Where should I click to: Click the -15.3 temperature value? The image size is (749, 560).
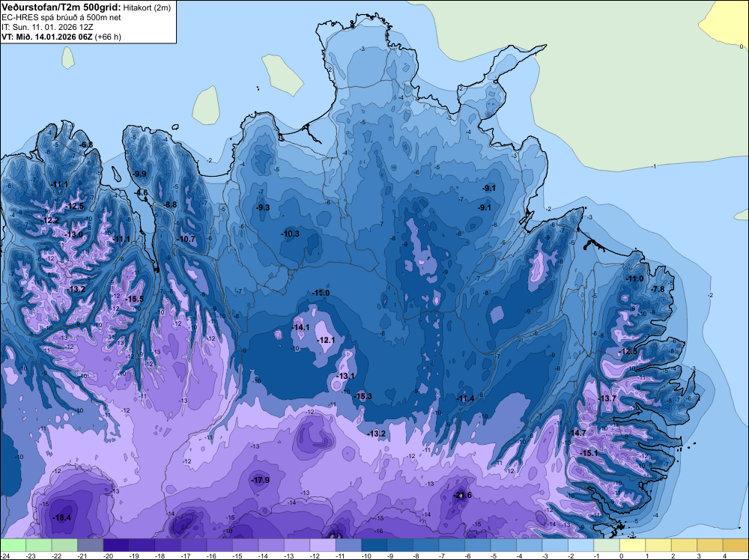(363, 396)
